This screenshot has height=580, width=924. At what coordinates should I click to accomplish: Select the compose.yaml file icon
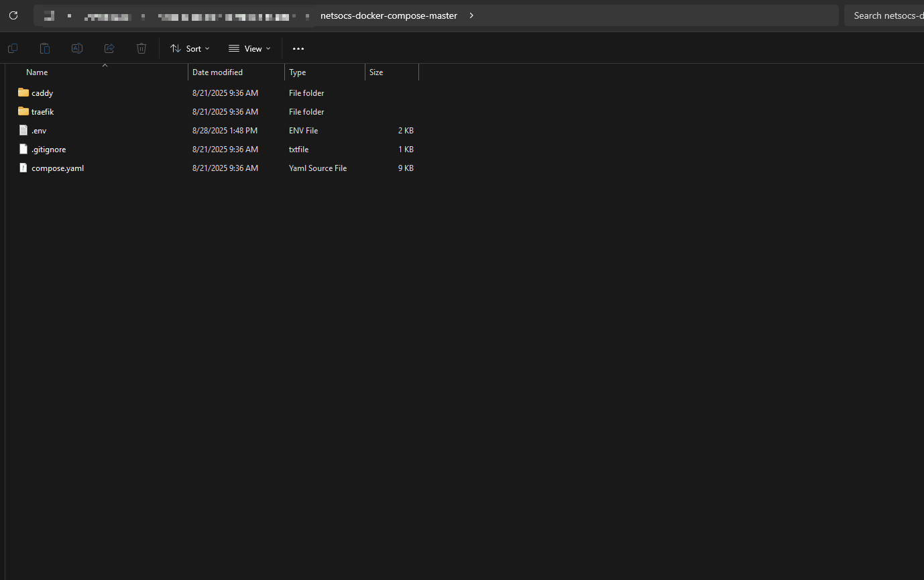click(x=23, y=168)
